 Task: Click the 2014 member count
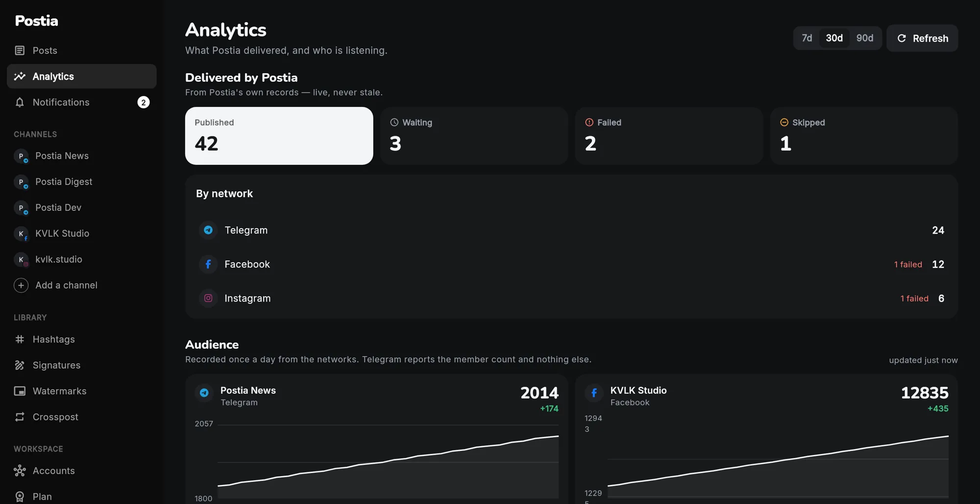pyautogui.click(x=539, y=393)
